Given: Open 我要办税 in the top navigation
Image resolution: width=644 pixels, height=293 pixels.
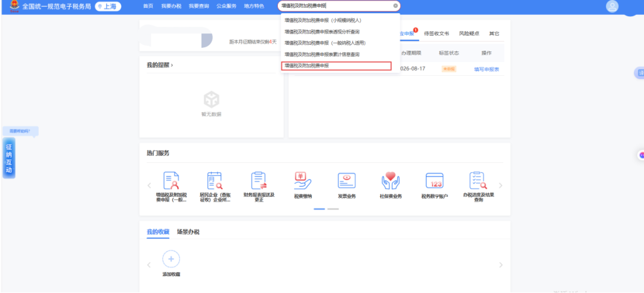Looking at the screenshot, I should [x=171, y=6].
